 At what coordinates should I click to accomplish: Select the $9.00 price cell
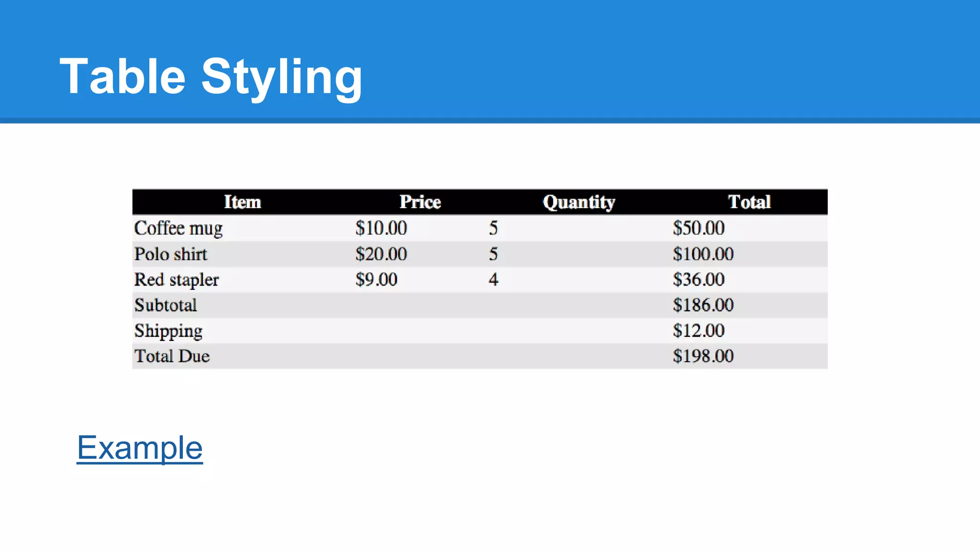tap(376, 279)
